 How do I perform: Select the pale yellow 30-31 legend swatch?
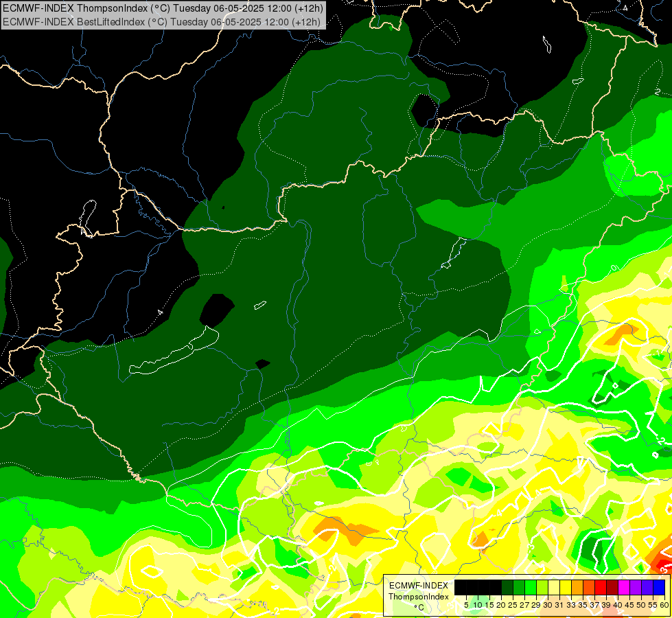click(554, 587)
